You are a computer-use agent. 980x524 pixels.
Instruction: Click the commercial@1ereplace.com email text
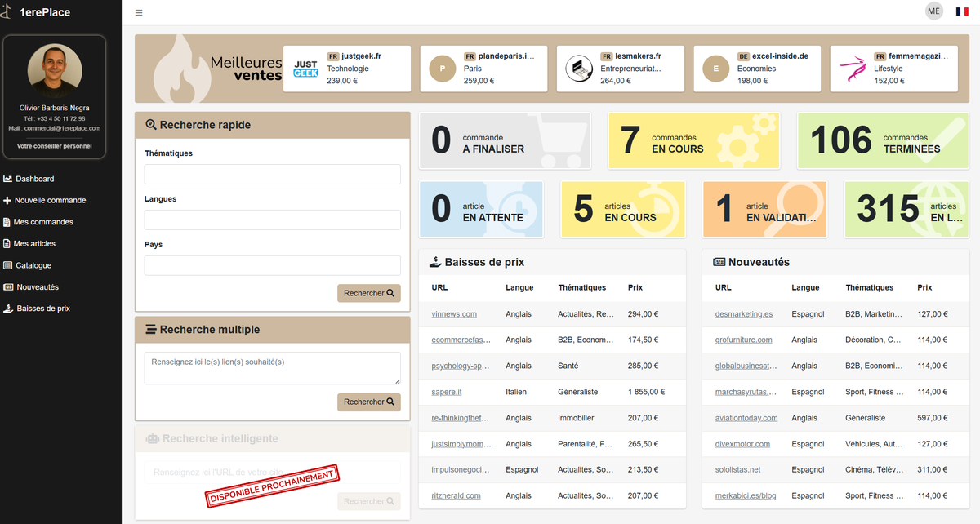pyautogui.click(x=62, y=128)
